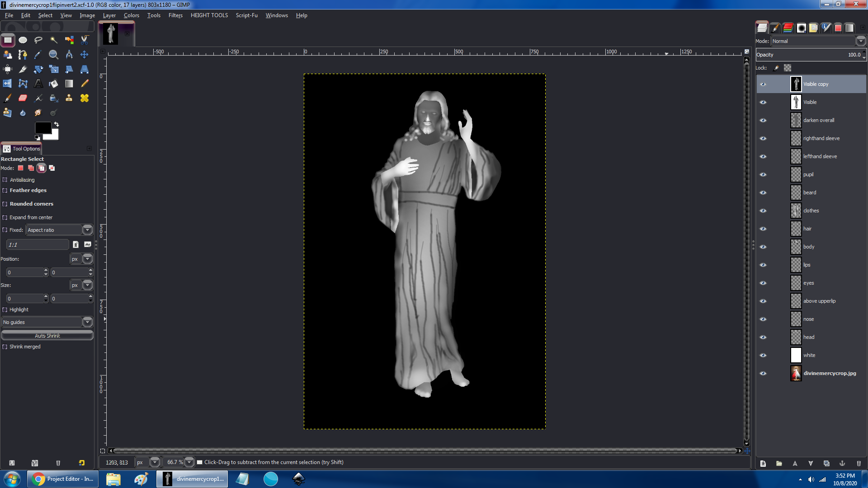Image resolution: width=868 pixels, height=488 pixels.
Task: Swap foreground and background colors arrow
Action: (x=57, y=124)
